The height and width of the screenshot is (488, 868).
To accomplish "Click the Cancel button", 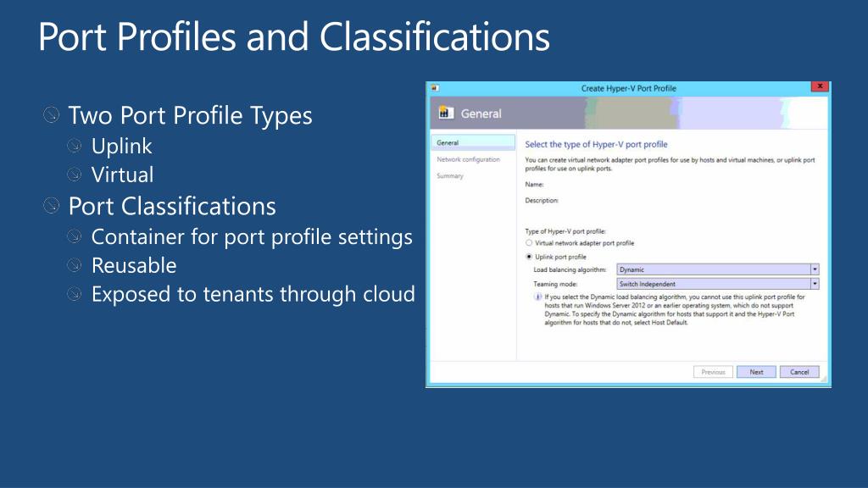I will pos(799,372).
